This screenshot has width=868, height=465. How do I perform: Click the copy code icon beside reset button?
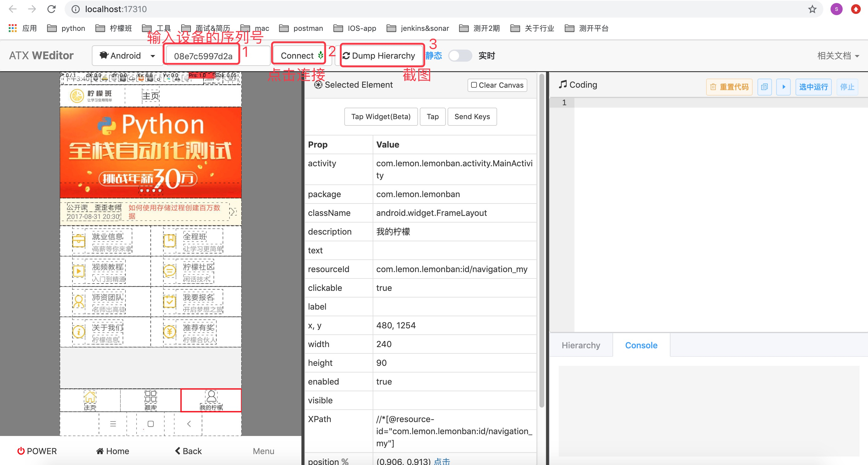(764, 87)
